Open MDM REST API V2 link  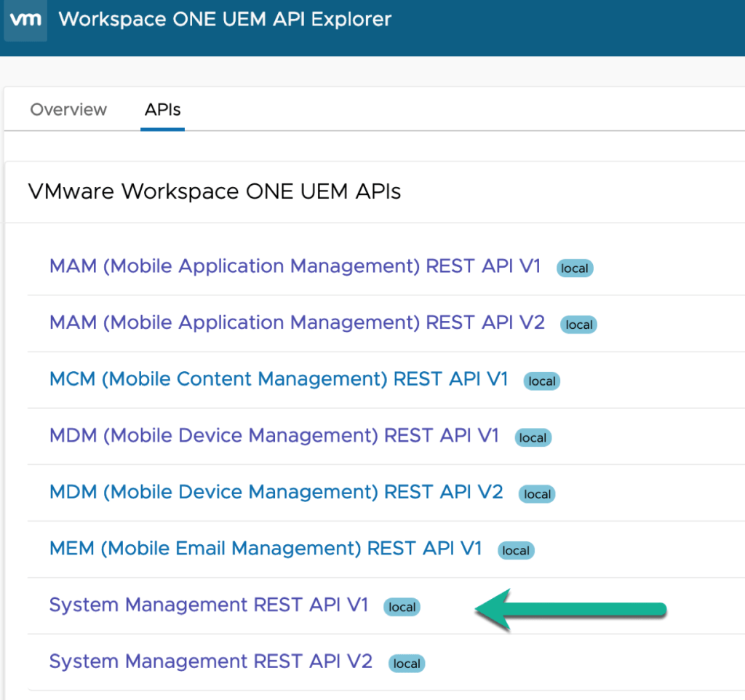pos(276,492)
